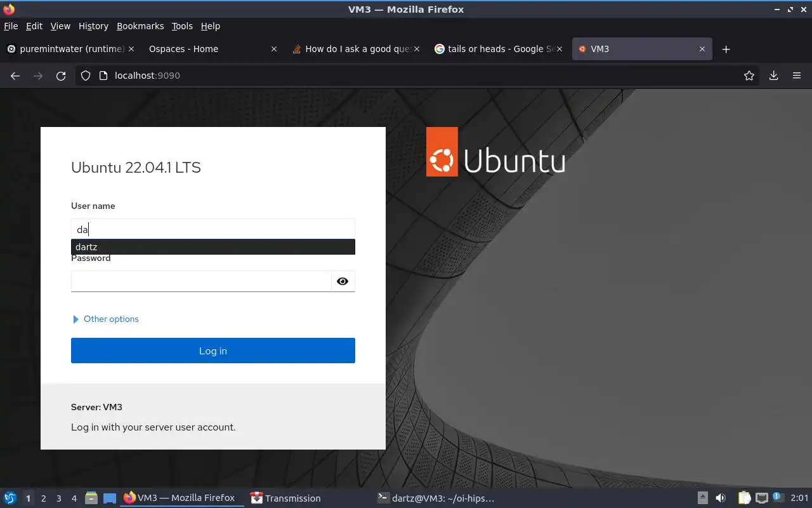Open the volume speaker tray icon

tap(721, 498)
